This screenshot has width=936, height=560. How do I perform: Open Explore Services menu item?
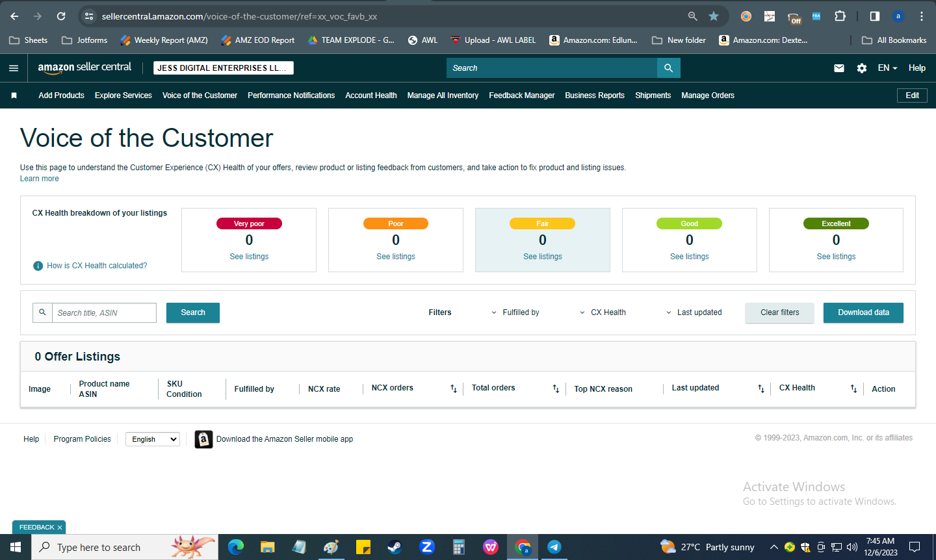pos(123,95)
